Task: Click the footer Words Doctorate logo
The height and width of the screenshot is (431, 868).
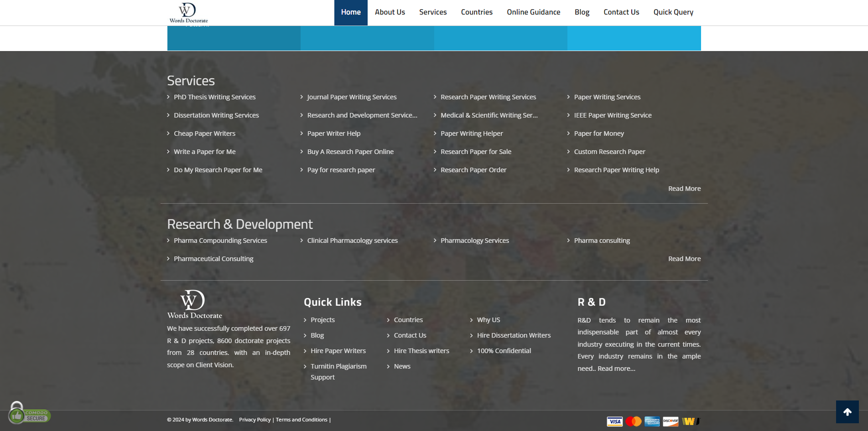Action: [194, 304]
